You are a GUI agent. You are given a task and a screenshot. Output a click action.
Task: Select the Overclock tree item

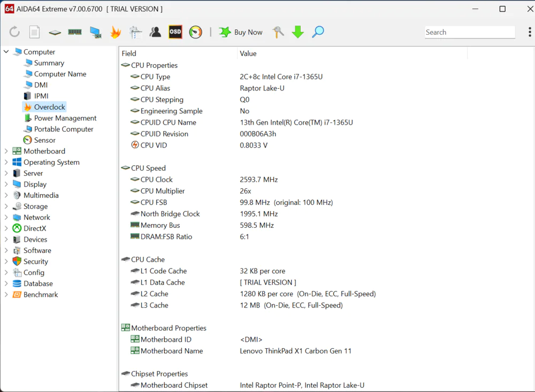pyautogui.click(x=44, y=107)
